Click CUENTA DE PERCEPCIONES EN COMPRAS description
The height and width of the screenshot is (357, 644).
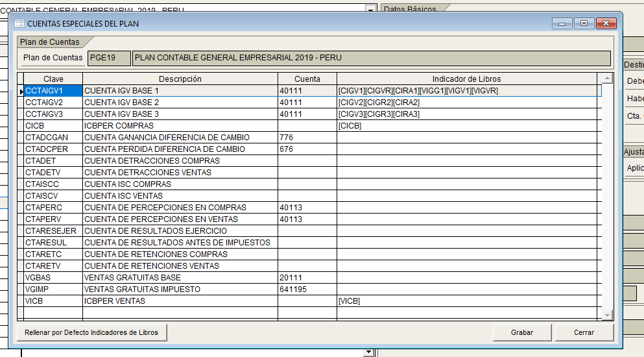pyautogui.click(x=180, y=208)
